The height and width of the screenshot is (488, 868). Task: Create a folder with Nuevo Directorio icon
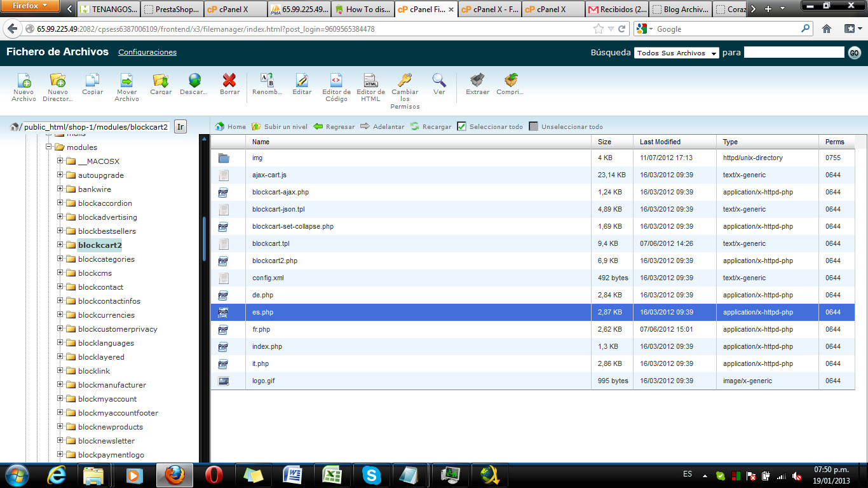58,81
